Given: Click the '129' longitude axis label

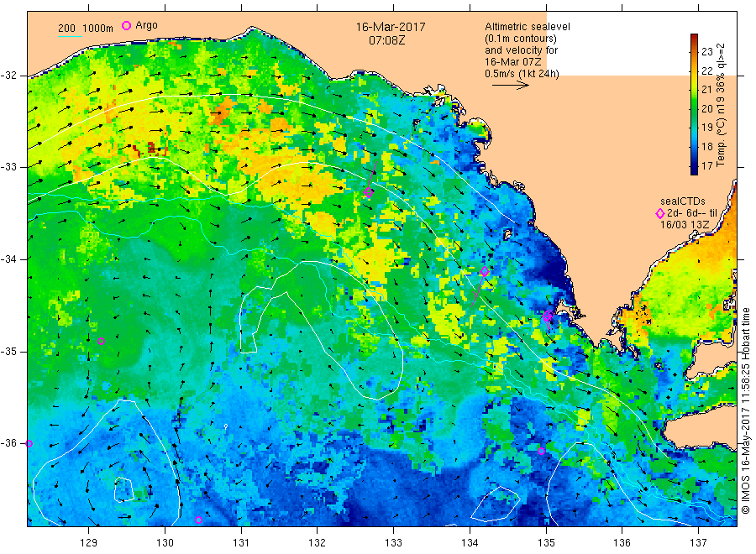Looking at the screenshot, I should 89,543.
